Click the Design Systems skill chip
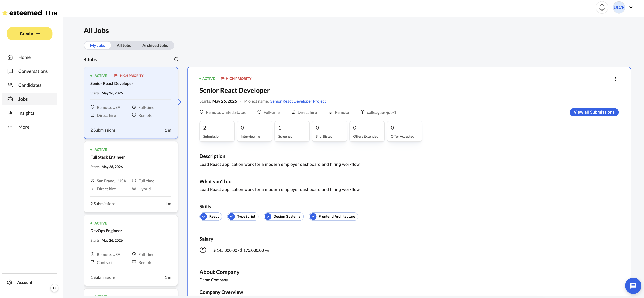 [x=283, y=217]
